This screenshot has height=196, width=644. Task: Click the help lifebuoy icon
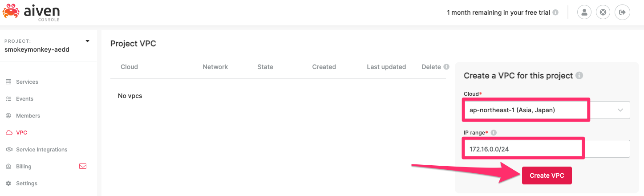coord(603,12)
